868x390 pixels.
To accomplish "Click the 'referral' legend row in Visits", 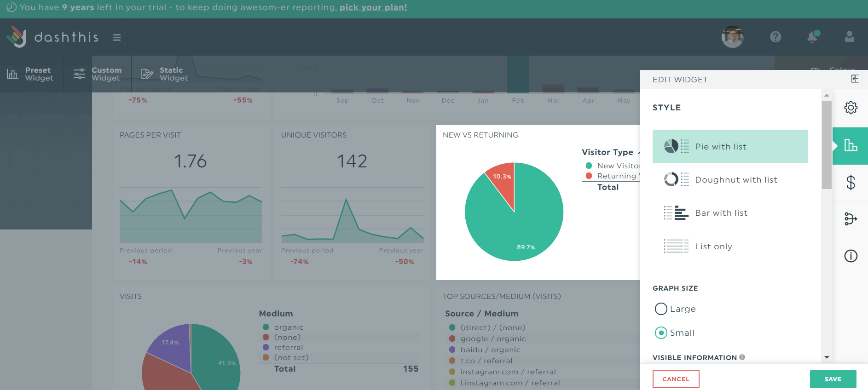I will [341, 347].
